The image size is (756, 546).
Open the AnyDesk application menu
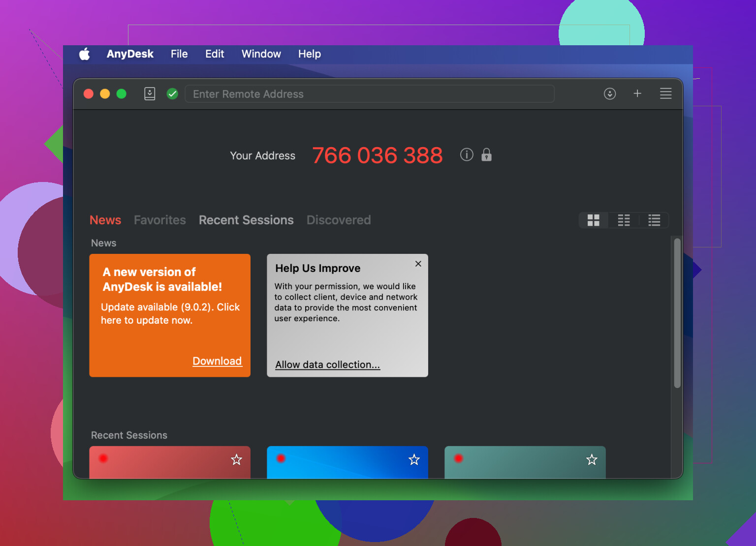pyautogui.click(x=130, y=54)
